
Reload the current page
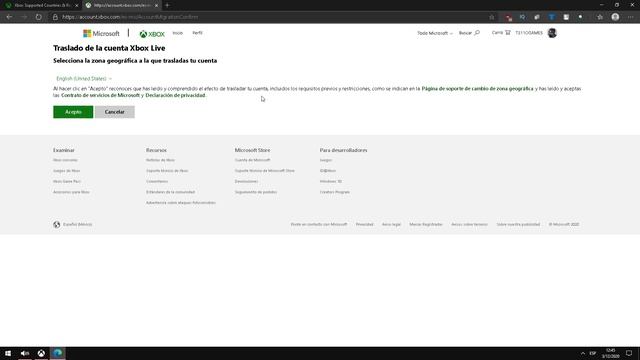pyautogui.click(x=38, y=17)
